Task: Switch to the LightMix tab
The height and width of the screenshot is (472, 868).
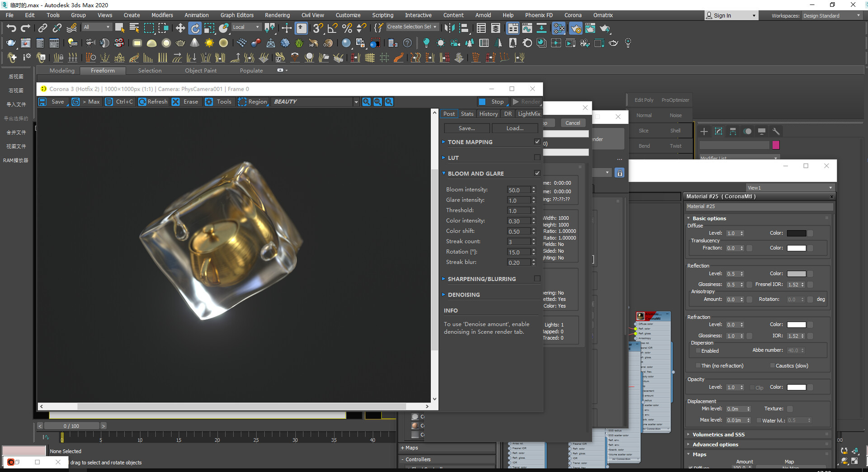Action: [x=529, y=114]
